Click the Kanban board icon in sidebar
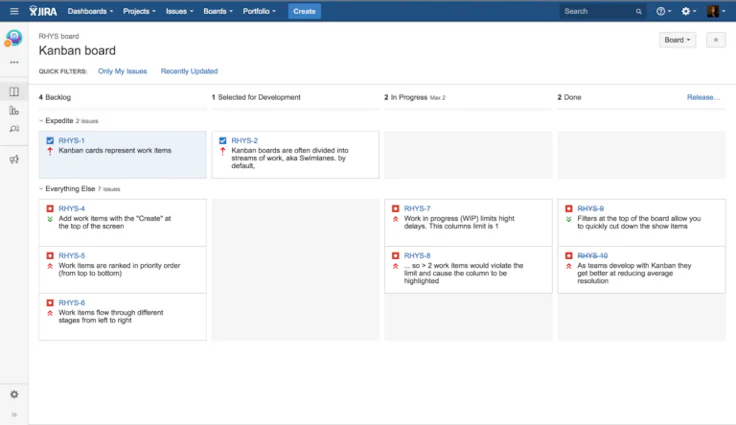 (x=14, y=92)
